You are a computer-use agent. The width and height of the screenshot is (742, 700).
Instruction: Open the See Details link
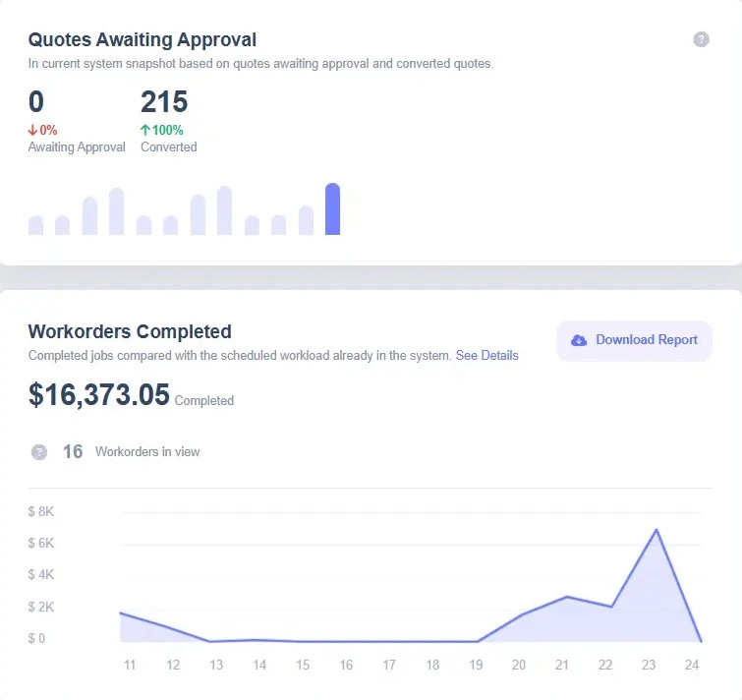(x=486, y=355)
